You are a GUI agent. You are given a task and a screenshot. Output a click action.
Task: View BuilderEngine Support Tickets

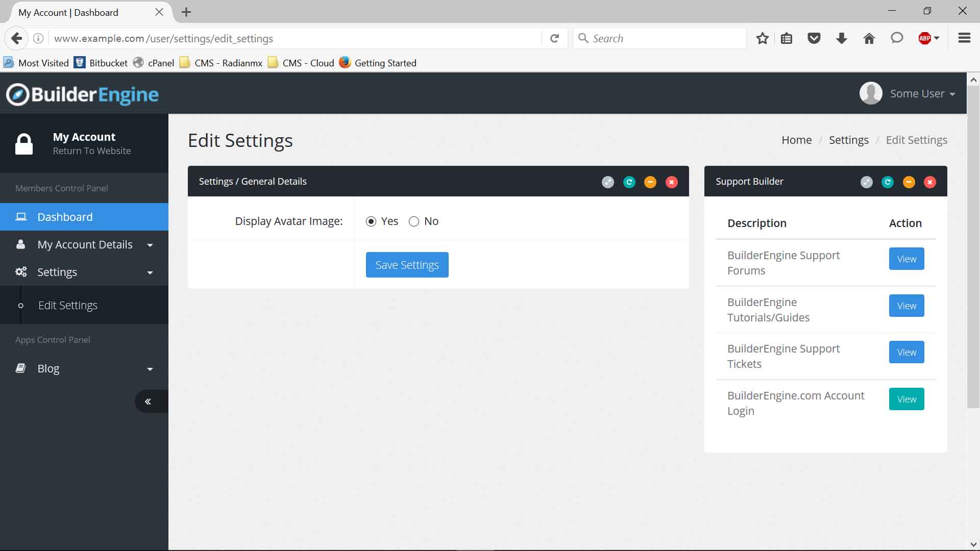(906, 352)
